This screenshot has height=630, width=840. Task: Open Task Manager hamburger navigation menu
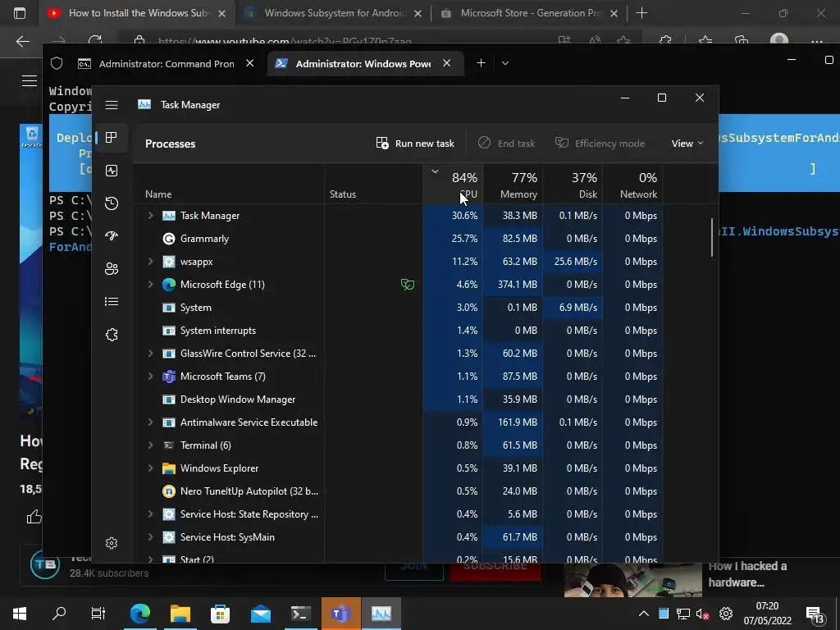(112, 105)
